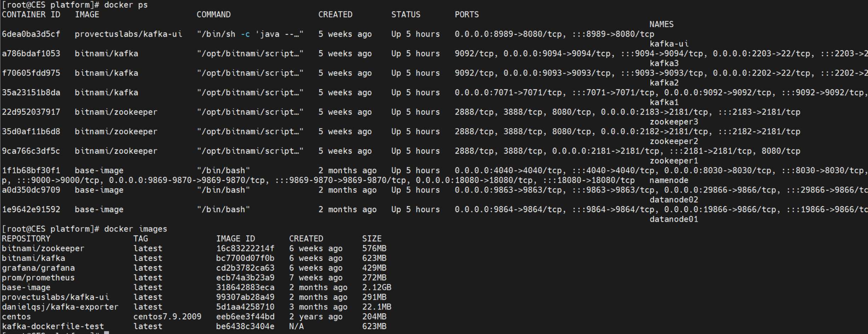Click the container name zookeeper2
Screen dimensions: 868x334
674,141
